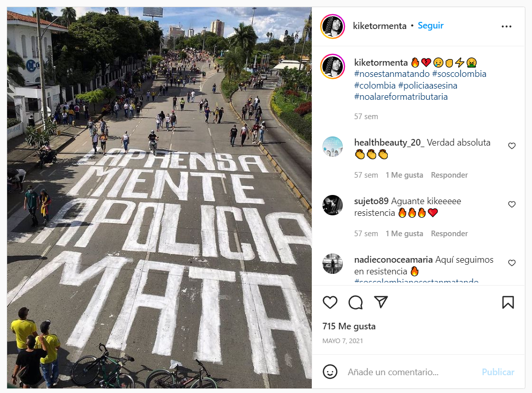View the 715 Me gusta likes list

349,326
